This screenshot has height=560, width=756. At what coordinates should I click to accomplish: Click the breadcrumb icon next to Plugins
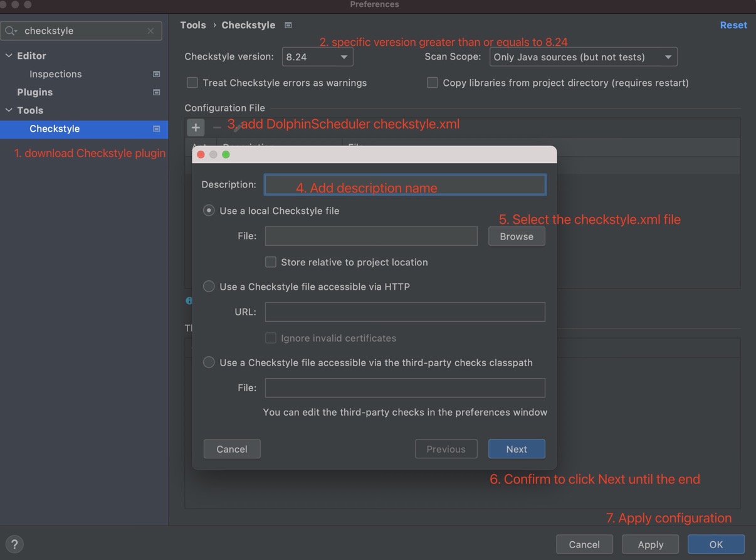point(156,92)
